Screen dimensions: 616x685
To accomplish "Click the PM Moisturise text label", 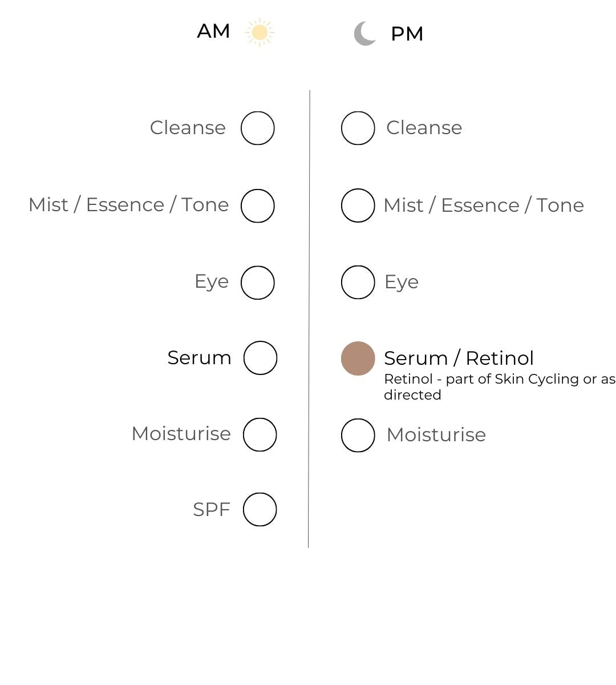I will pyautogui.click(x=436, y=435).
